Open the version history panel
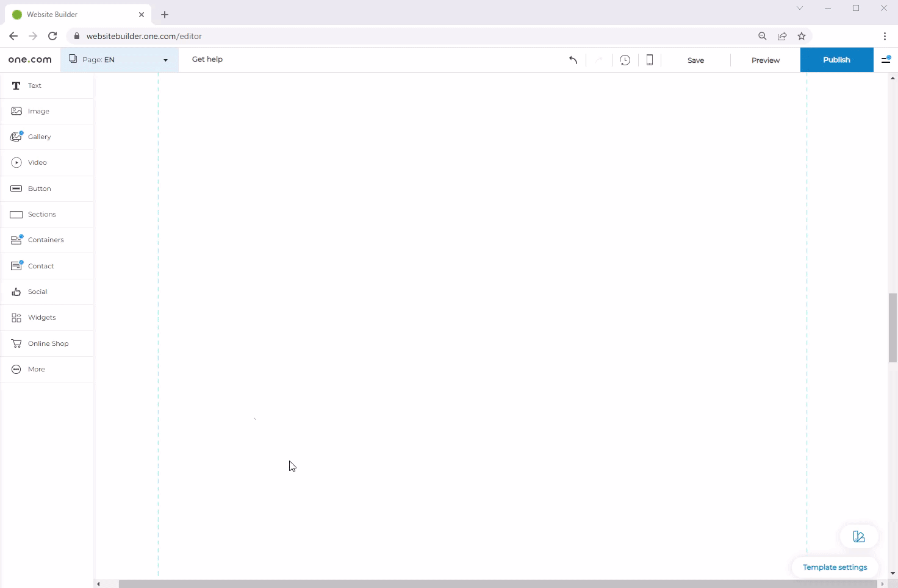The image size is (898, 588). (x=624, y=60)
